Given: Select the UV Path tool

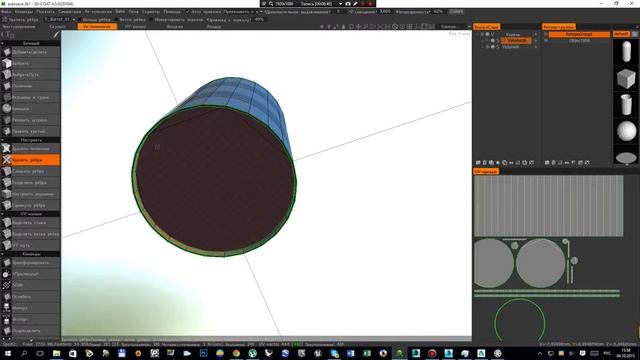Looking at the screenshot, I should pos(30,245).
